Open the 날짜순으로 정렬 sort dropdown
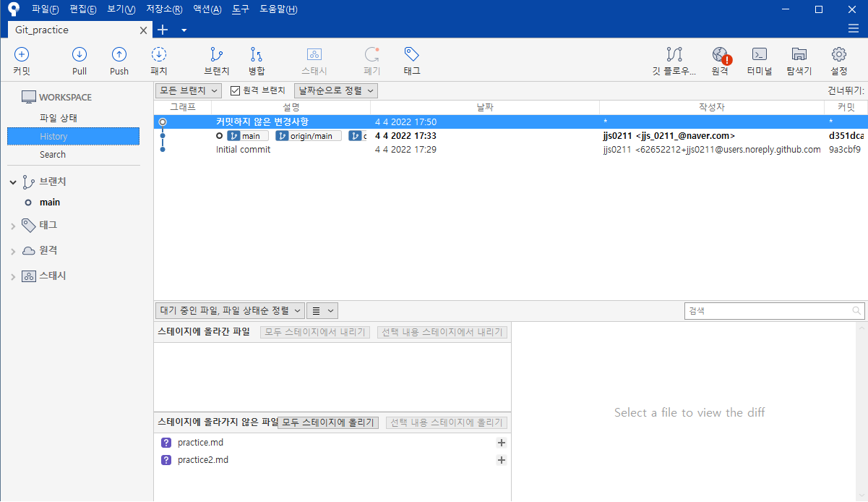Image resolution: width=868 pixels, height=502 pixels. coord(336,90)
